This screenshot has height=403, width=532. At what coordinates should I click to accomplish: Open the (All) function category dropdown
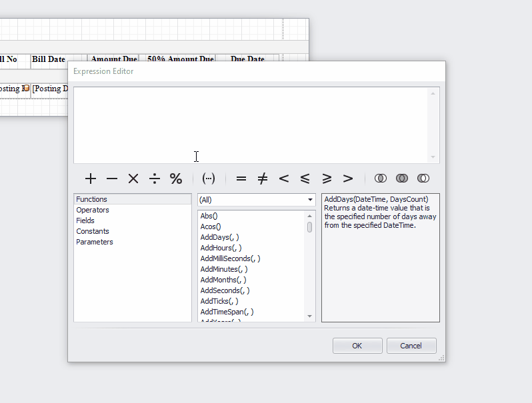257,200
